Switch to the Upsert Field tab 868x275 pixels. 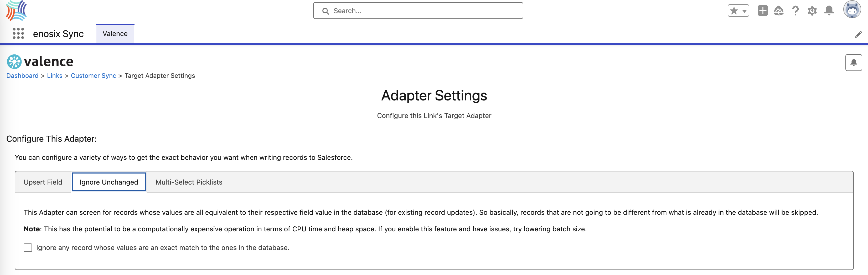tap(43, 182)
